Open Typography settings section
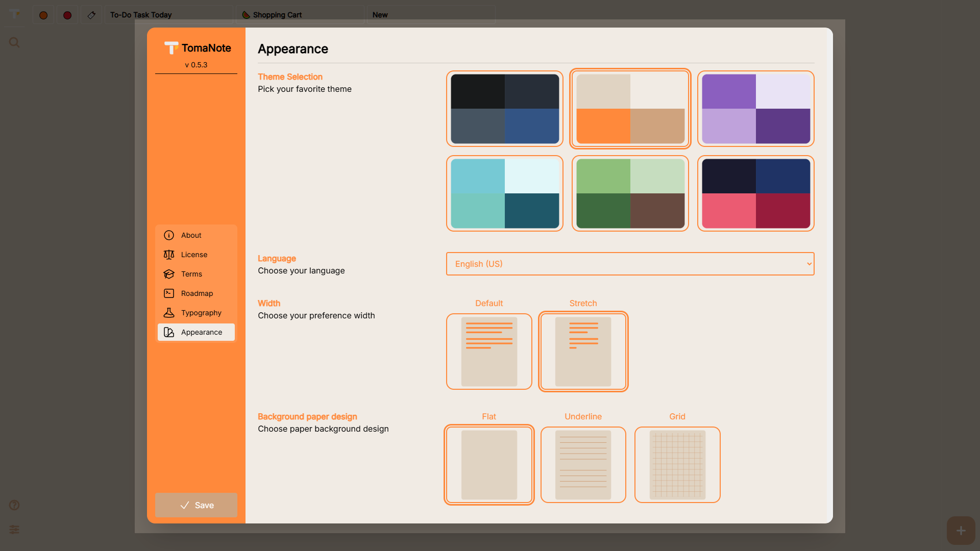Screen dimensions: 980x551 [197, 313]
